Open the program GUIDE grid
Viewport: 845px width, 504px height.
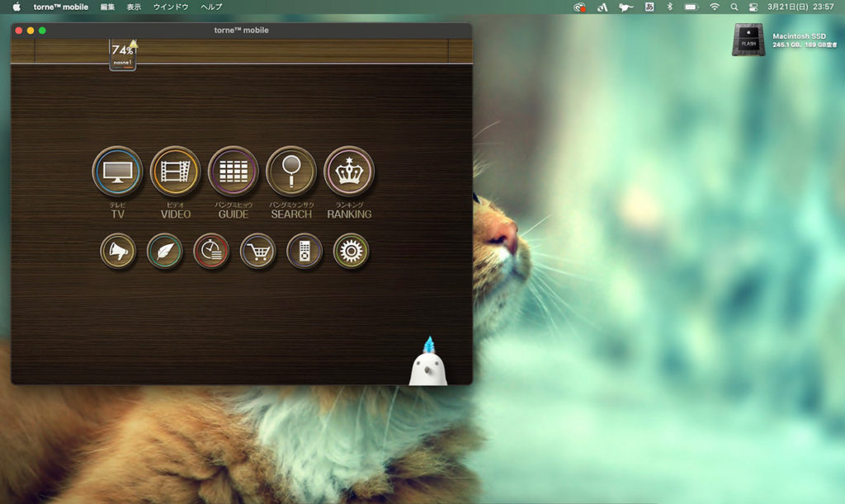(x=233, y=172)
